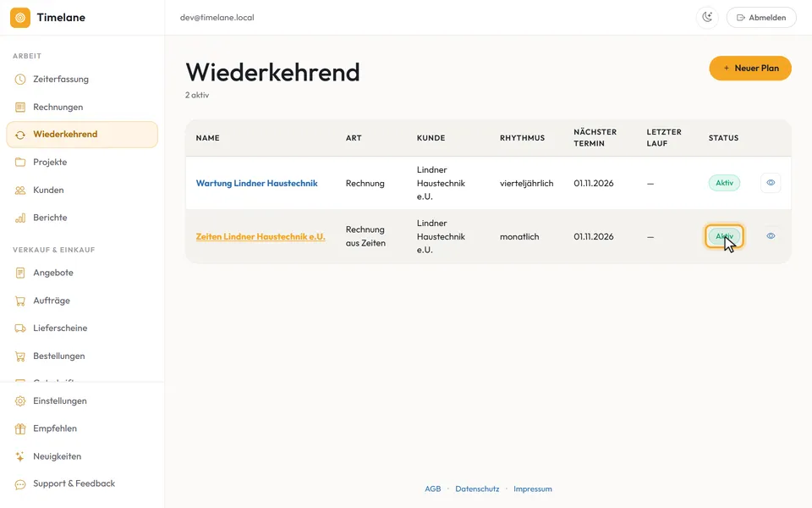
Task: Click the STATUS column header
Action: pos(723,138)
